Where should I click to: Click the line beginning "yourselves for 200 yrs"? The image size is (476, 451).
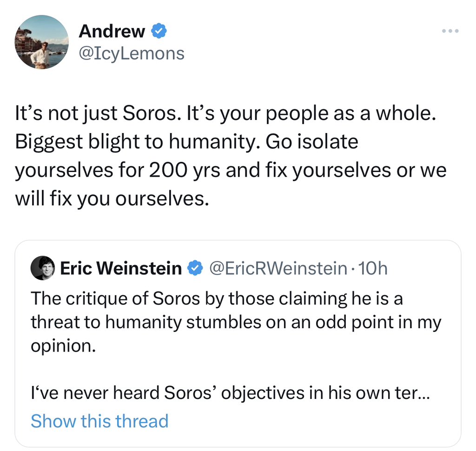230,170
